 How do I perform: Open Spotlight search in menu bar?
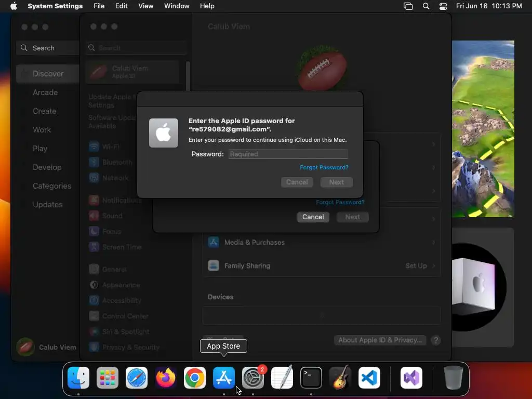tap(426, 6)
